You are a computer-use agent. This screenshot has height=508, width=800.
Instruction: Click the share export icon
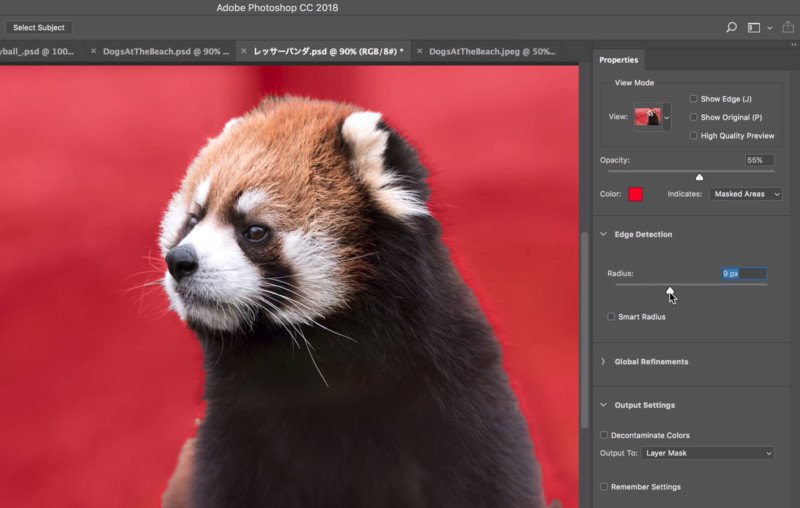tap(788, 27)
